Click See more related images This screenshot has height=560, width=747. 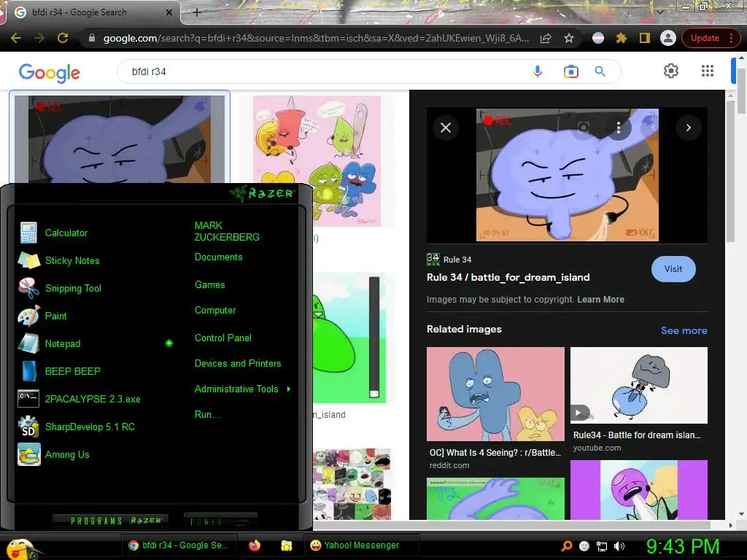pyautogui.click(x=684, y=330)
